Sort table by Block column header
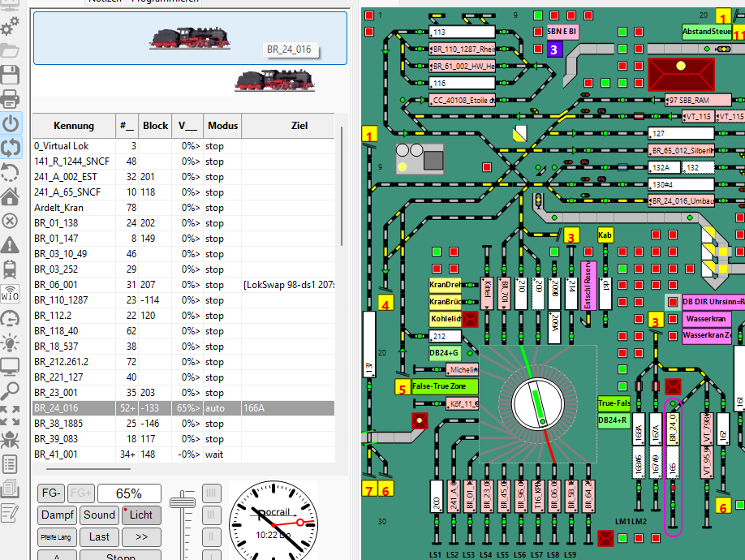Viewport: 745px width, 560px height. click(x=155, y=126)
